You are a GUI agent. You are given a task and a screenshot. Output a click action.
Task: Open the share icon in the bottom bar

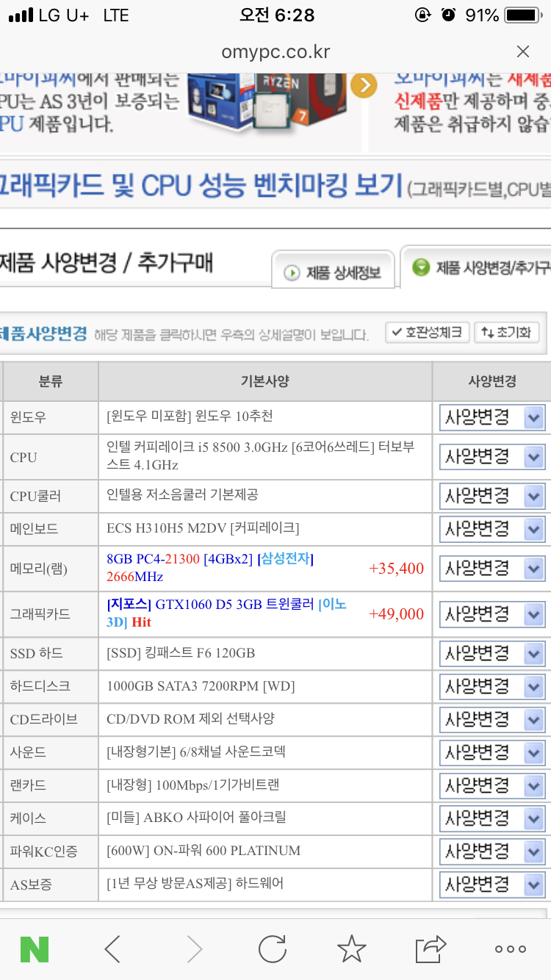click(x=431, y=949)
